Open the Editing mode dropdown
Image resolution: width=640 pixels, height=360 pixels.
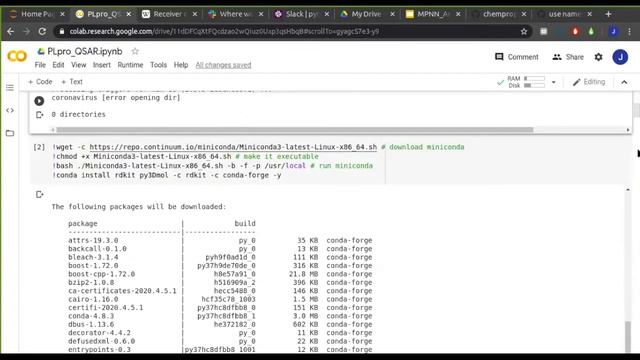coord(589,82)
